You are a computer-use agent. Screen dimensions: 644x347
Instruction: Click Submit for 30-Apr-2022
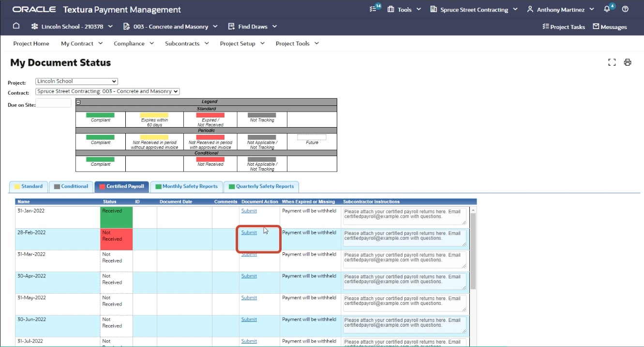coord(249,276)
